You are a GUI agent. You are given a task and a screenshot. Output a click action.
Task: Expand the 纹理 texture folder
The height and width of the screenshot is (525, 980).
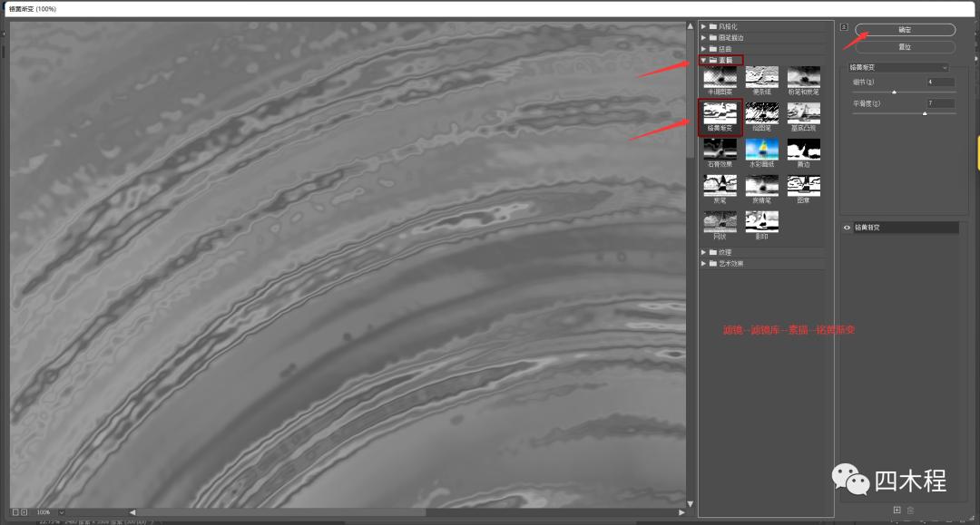click(x=703, y=252)
